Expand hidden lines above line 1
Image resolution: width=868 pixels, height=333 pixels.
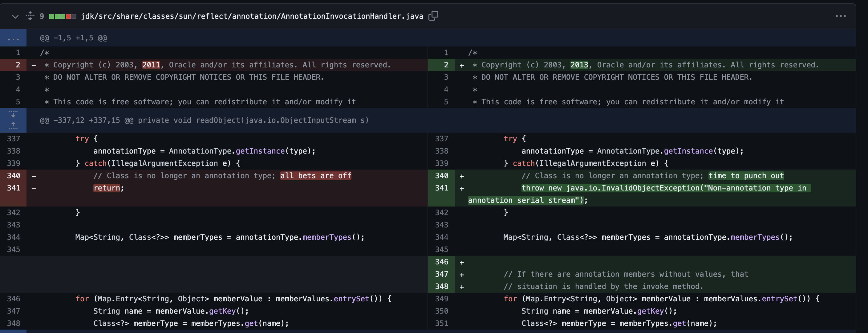tap(13, 38)
